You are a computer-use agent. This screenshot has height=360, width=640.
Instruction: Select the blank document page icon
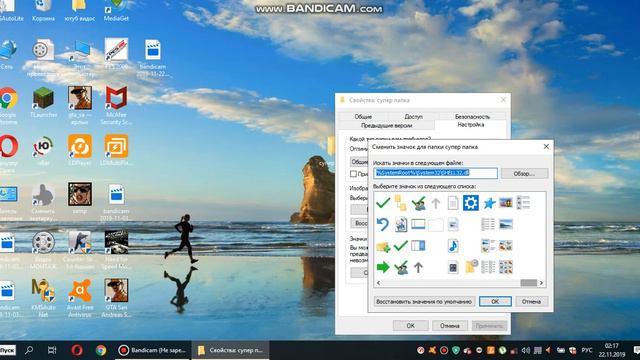pyautogui.click(x=453, y=203)
